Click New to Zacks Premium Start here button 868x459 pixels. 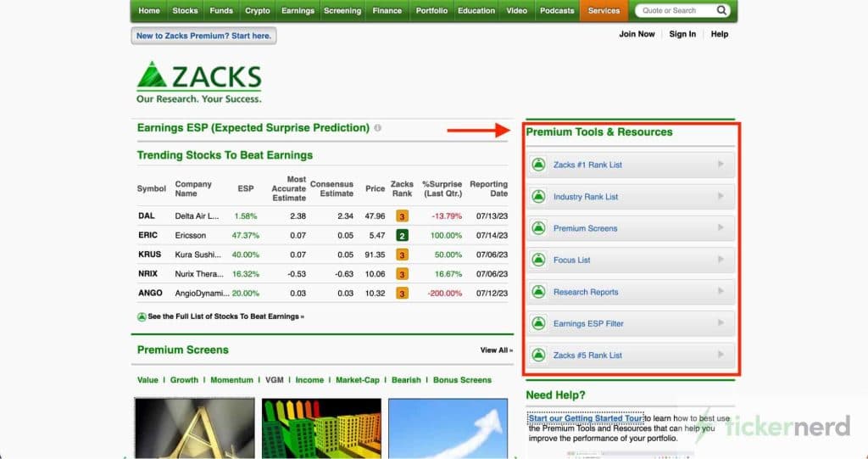(203, 36)
